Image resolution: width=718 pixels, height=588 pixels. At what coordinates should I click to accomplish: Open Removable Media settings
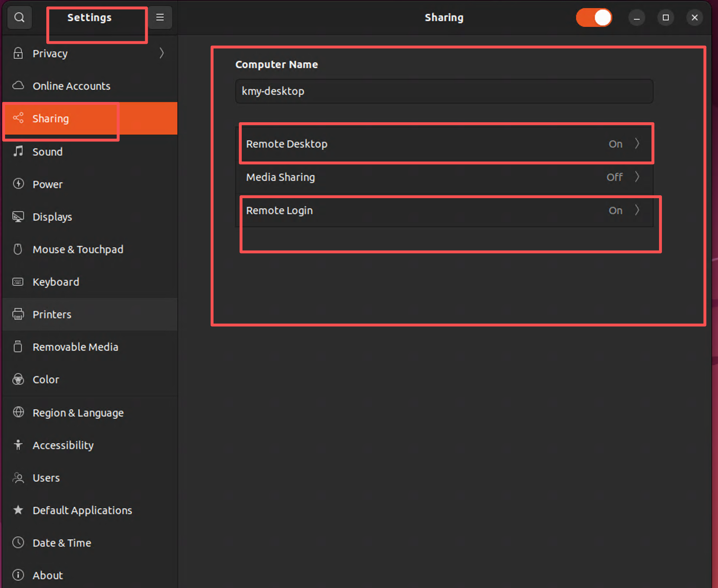tap(90, 346)
